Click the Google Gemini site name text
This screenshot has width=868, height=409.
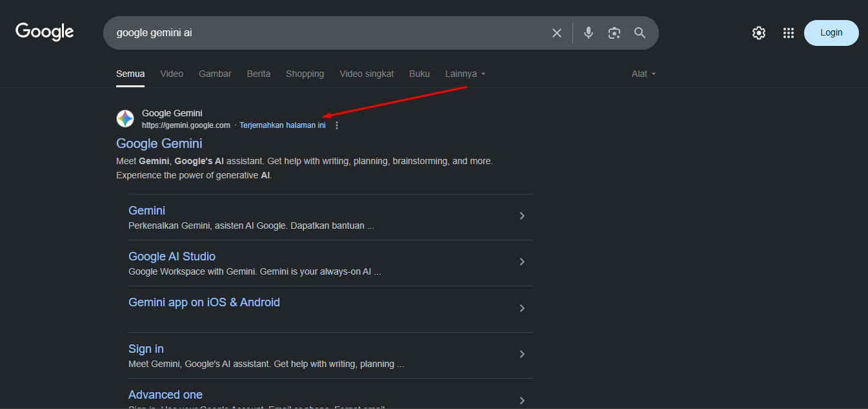click(x=172, y=113)
